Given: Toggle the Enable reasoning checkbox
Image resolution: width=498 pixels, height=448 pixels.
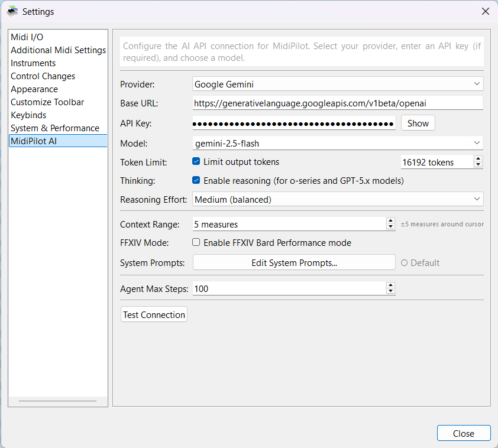Looking at the screenshot, I should tap(195, 180).
